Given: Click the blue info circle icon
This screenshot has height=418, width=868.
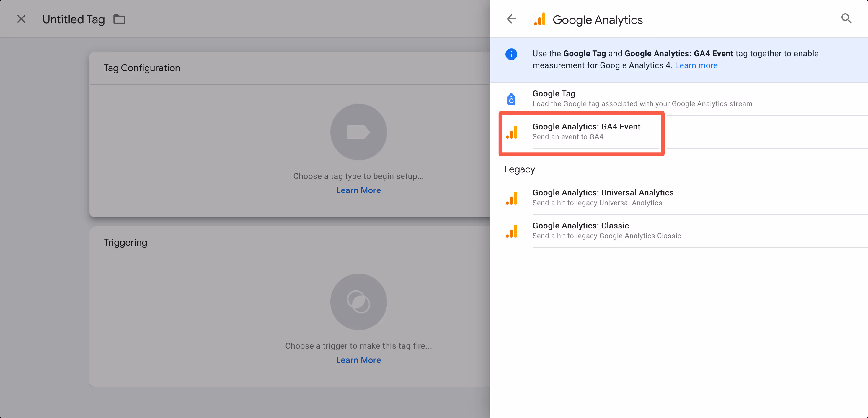Looking at the screenshot, I should point(511,54).
